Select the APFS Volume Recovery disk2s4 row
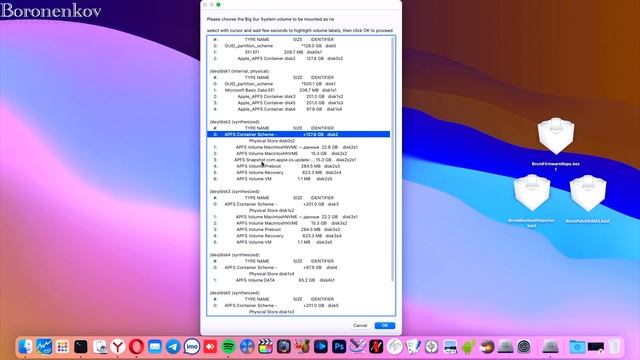Viewport: 640px width, 360px height. 298,172
